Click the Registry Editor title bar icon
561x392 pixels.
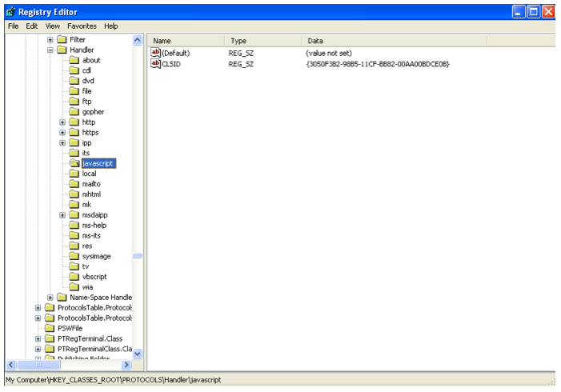tap(11, 12)
